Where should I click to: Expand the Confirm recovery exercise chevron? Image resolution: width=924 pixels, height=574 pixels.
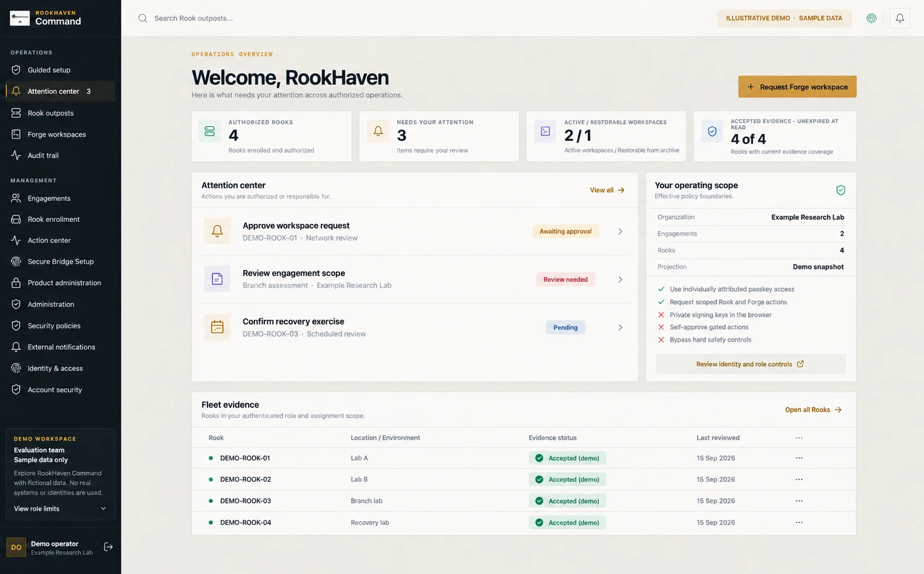(x=620, y=327)
